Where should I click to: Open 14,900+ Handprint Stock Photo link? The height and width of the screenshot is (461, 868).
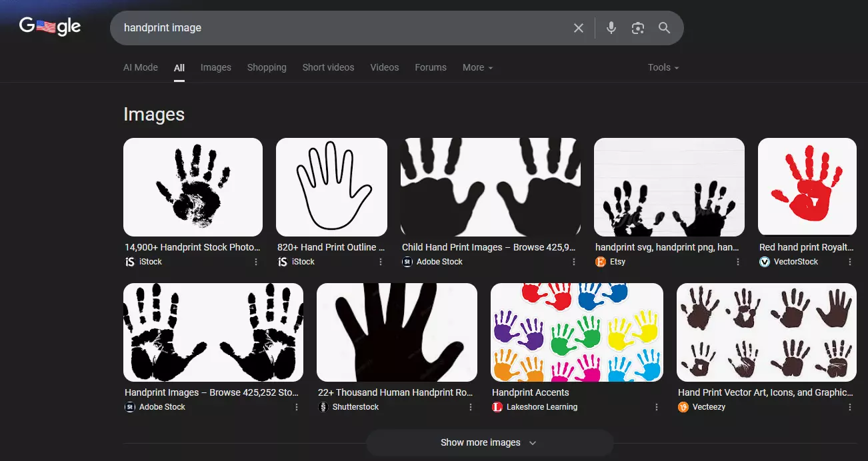(x=193, y=247)
